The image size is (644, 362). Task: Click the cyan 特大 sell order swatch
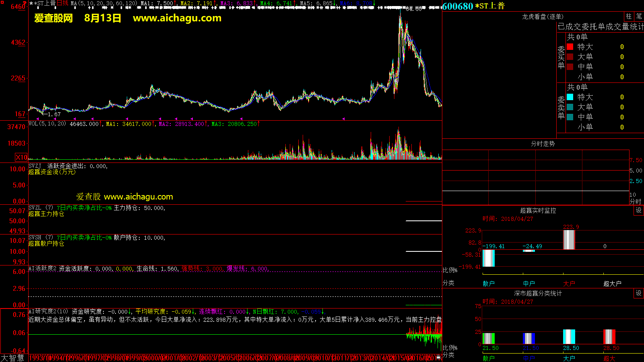pos(570,97)
